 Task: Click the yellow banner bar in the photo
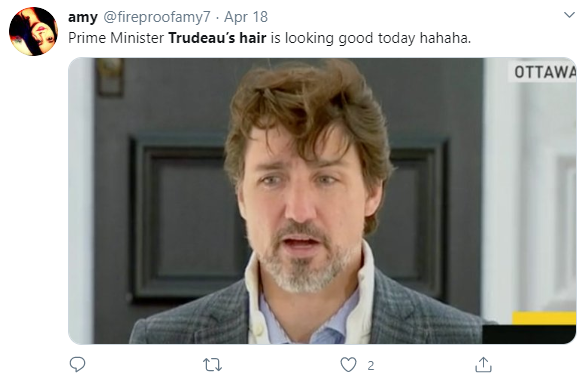(544, 318)
